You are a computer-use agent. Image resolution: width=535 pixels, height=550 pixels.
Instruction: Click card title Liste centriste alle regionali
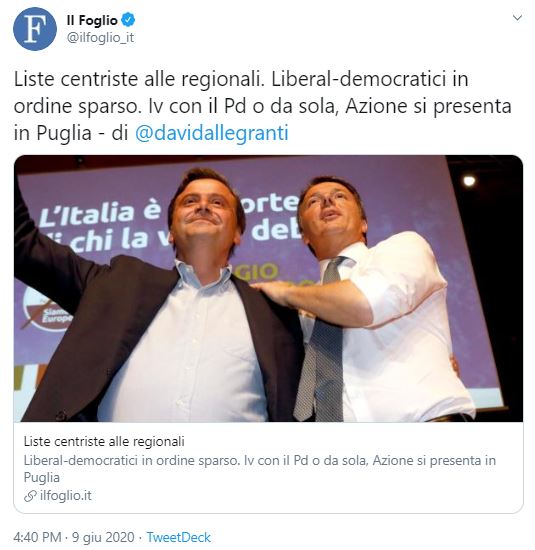pos(104,441)
